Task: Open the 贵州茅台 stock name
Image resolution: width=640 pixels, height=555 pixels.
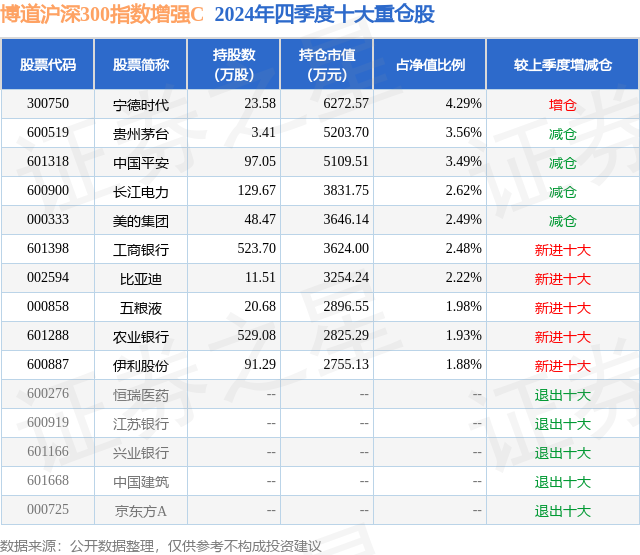Action: click(141, 134)
